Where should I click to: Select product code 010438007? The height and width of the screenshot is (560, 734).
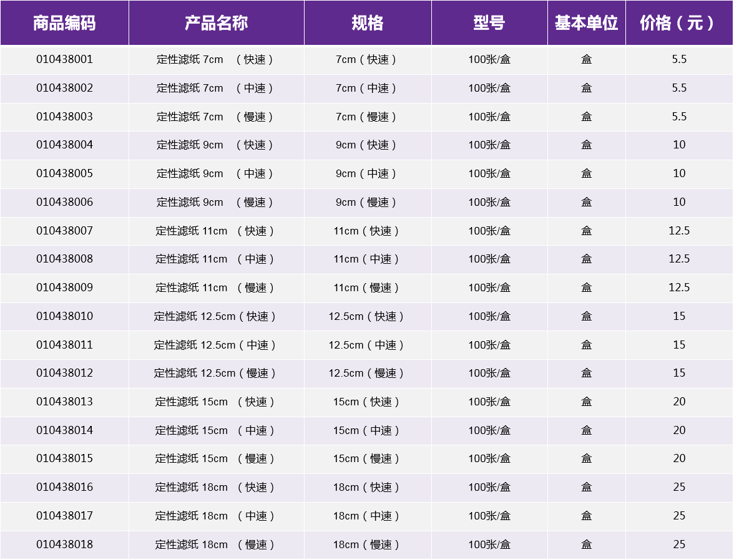coord(65,231)
